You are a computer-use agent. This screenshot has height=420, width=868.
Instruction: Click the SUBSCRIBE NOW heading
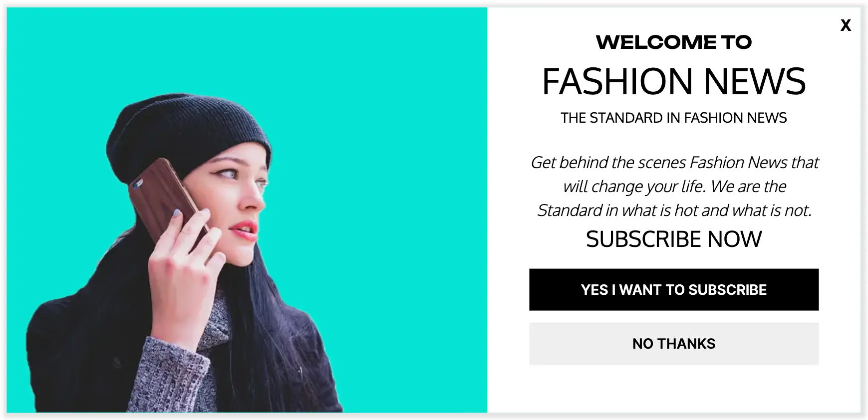pos(673,239)
